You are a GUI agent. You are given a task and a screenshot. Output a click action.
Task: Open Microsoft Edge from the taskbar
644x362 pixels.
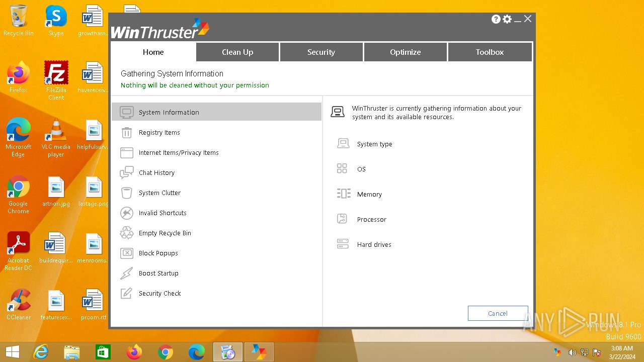[x=197, y=352]
